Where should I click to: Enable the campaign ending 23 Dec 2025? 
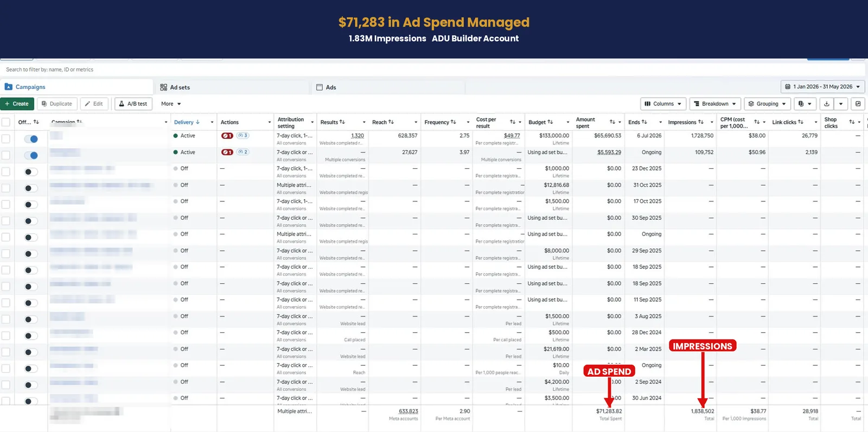click(x=31, y=172)
